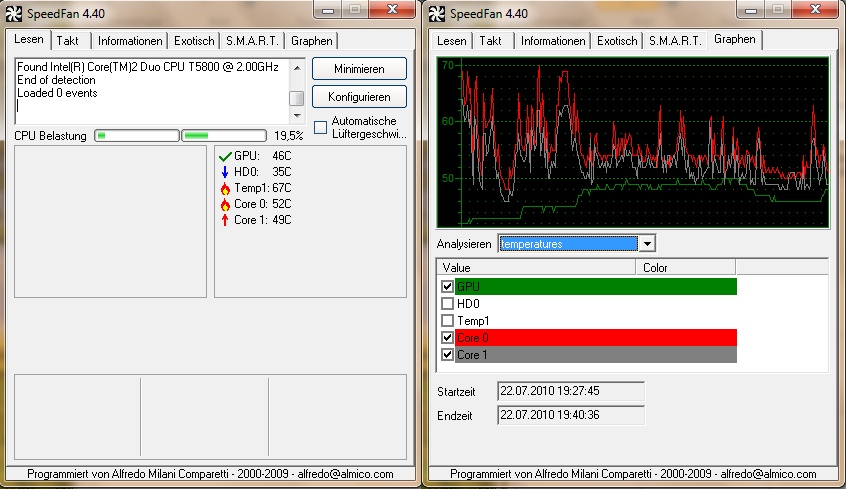Click log box scroll down arrow
Screen dimensions: 846x489
coord(297,116)
